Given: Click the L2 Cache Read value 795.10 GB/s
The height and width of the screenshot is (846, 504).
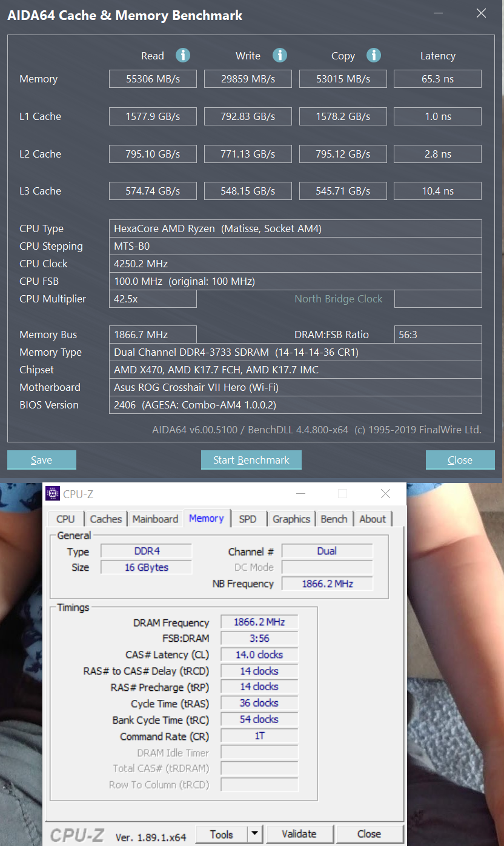Looking at the screenshot, I should [153, 154].
